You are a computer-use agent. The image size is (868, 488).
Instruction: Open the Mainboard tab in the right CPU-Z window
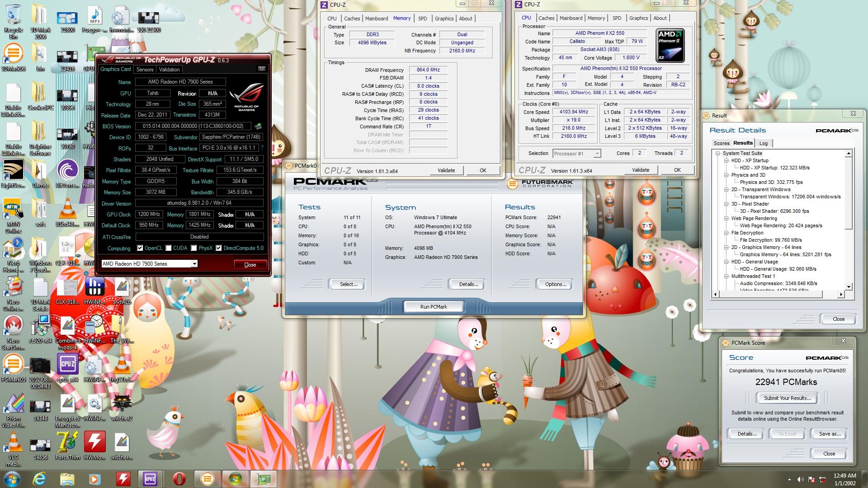point(571,18)
